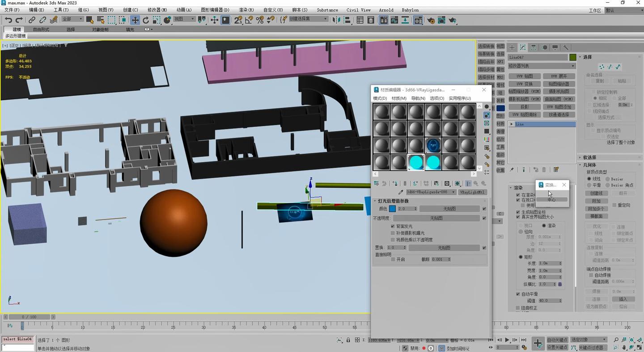Pick material from object eyedropper
The height and width of the screenshot is (352, 644).
point(401,192)
